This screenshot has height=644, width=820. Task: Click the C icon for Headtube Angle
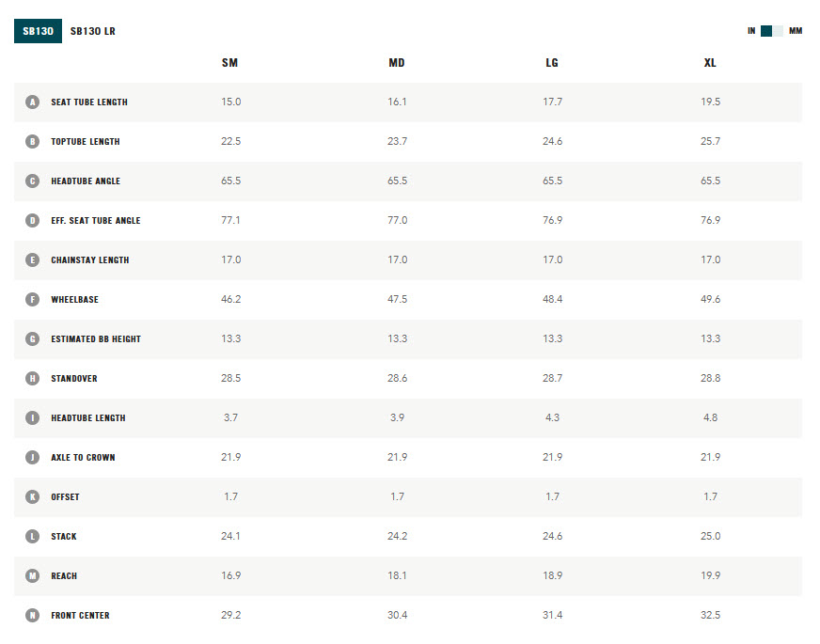32,181
